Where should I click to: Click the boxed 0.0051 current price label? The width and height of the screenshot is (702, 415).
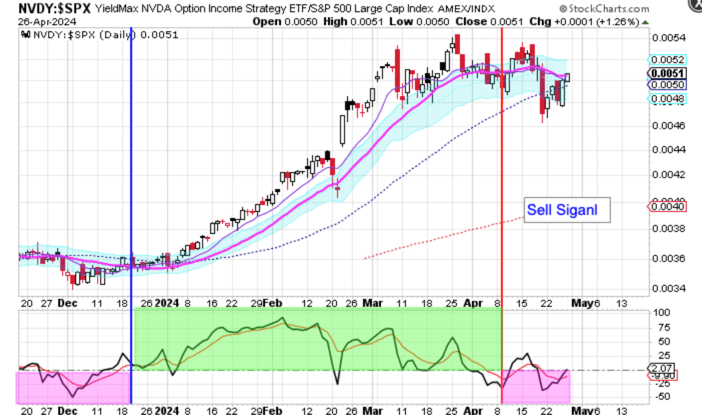tap(658, 73)
